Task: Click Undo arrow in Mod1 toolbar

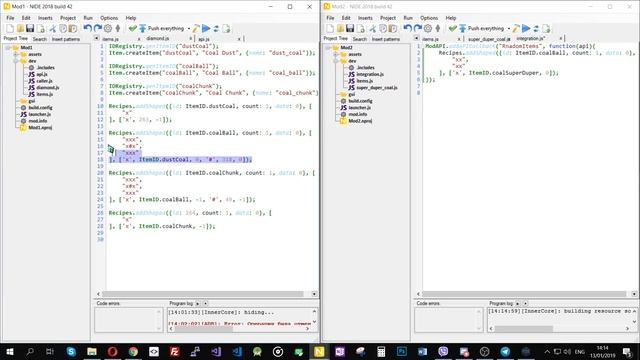Action: 87,29
